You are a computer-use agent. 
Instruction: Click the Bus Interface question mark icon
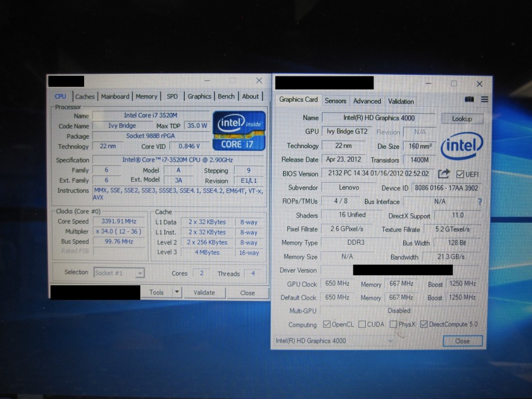point(480,202)
